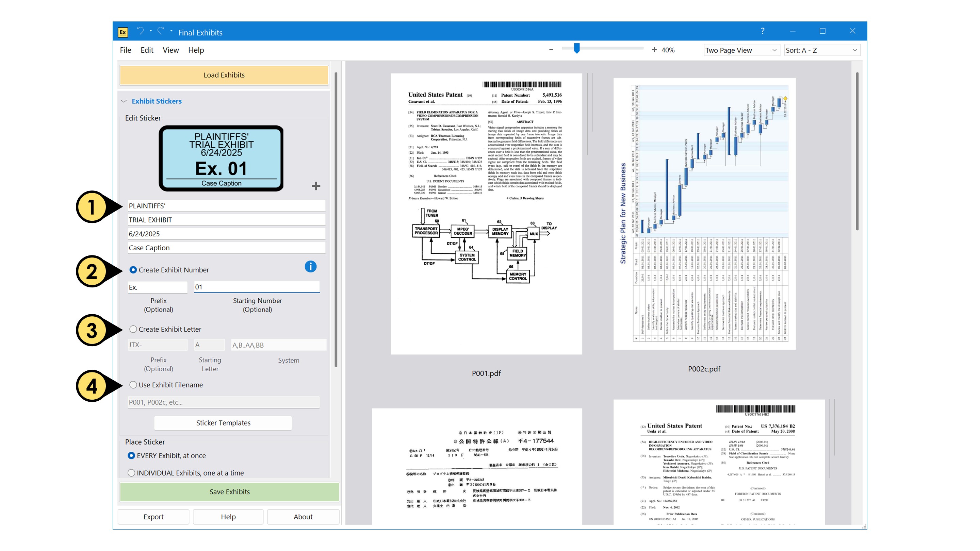980x551 pixels.
Task: Open the Sort: A - Z dropdown
Action: pos(822,50)
